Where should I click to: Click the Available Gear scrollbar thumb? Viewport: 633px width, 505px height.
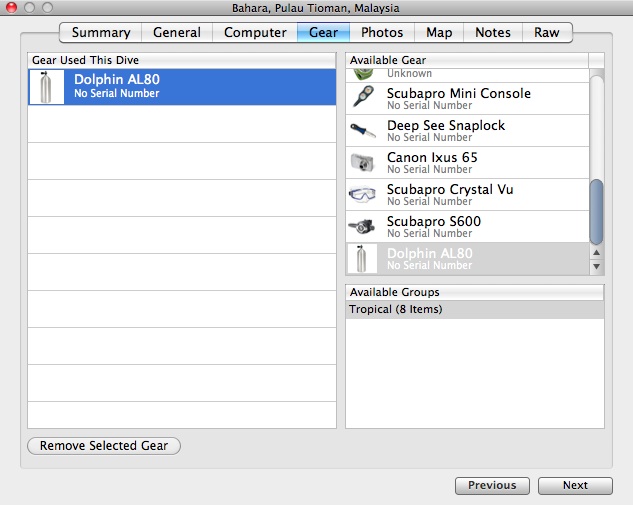click(x=597, y=211)
